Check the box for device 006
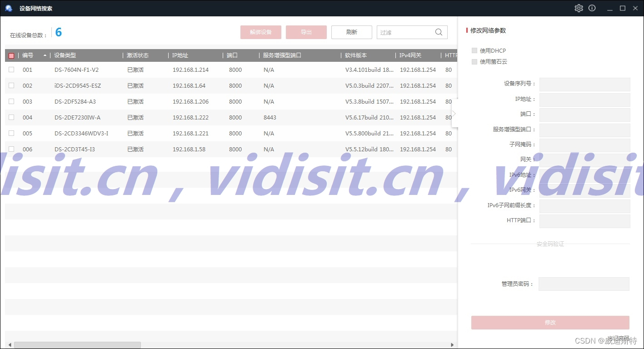The image size is (644, 349). [x=11, y=149]
